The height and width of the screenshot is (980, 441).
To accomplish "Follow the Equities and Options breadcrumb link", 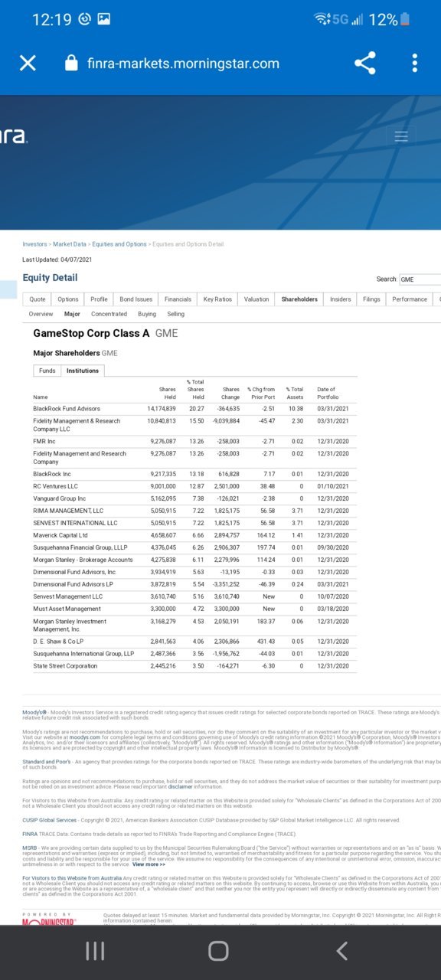I will (x=119, y=244).
